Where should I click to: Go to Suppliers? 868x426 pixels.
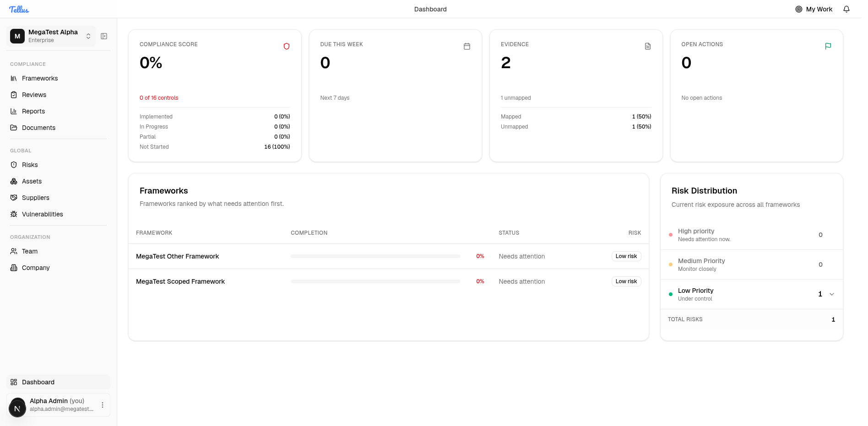pos(58,198)
